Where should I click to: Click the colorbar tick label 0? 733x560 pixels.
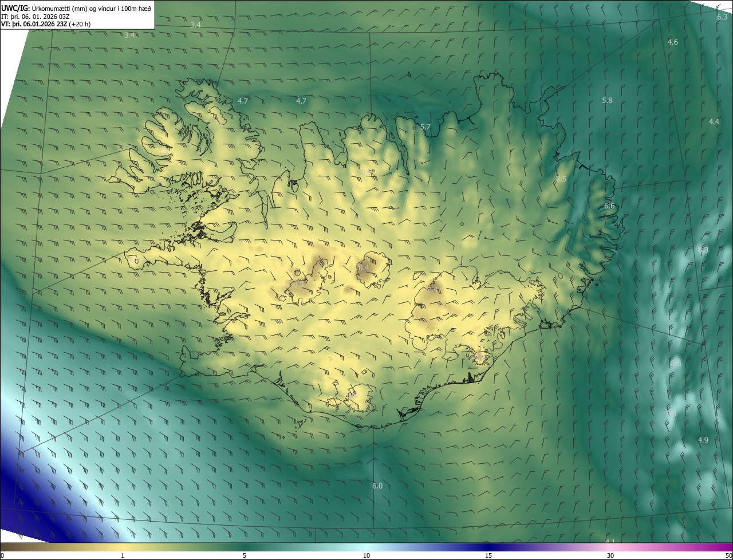coord(2,555)
